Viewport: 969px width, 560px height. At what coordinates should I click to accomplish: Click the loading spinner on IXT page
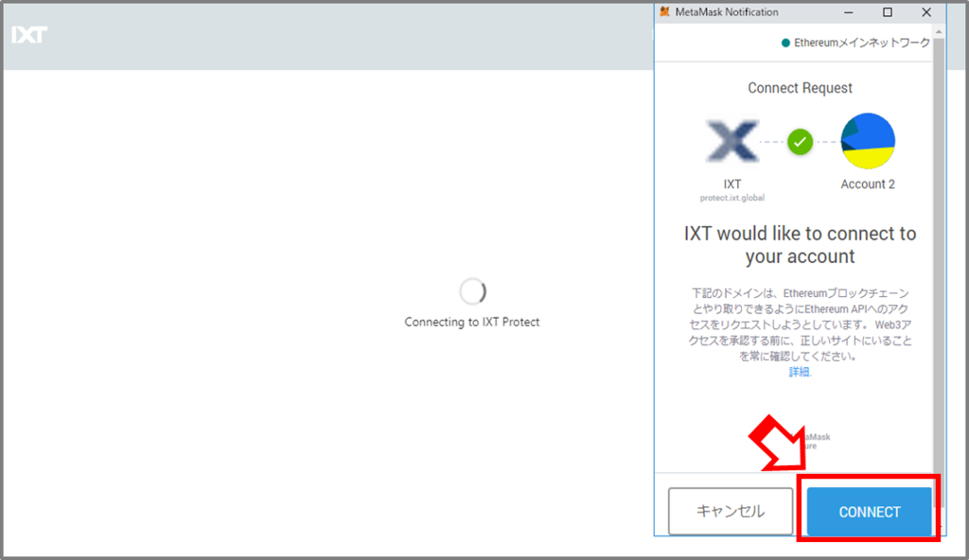click(x=473, y=291)
